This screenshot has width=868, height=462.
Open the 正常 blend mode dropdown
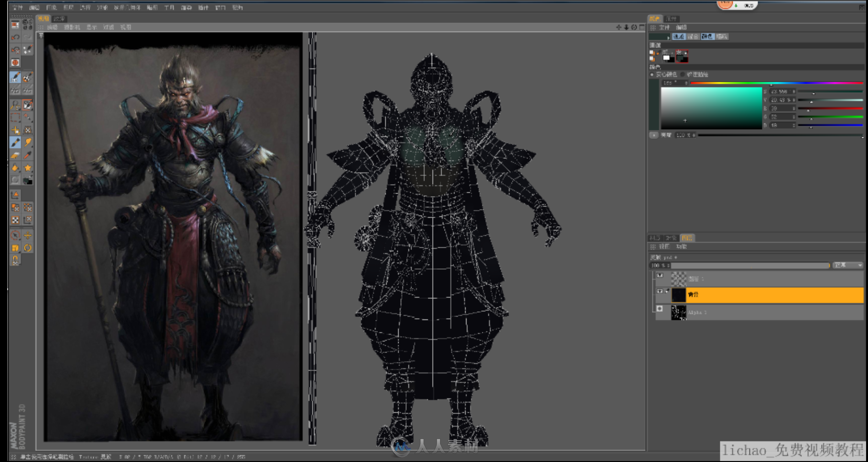tap(848, 265)
